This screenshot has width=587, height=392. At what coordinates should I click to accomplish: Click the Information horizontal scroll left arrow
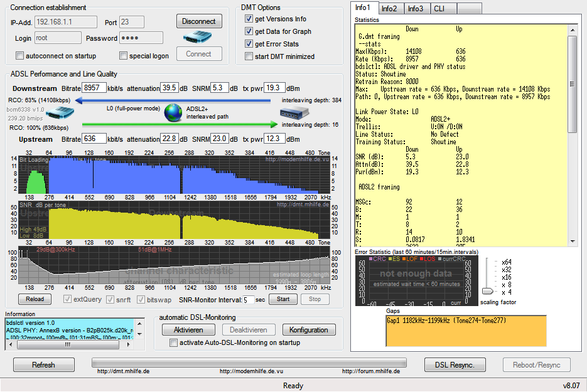click(11, 345)
